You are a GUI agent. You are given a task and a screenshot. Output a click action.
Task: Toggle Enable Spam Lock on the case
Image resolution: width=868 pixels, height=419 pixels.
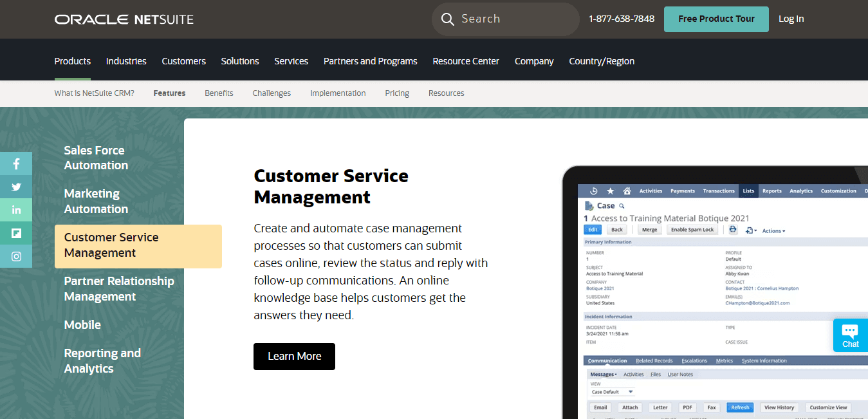pos(692,229)
